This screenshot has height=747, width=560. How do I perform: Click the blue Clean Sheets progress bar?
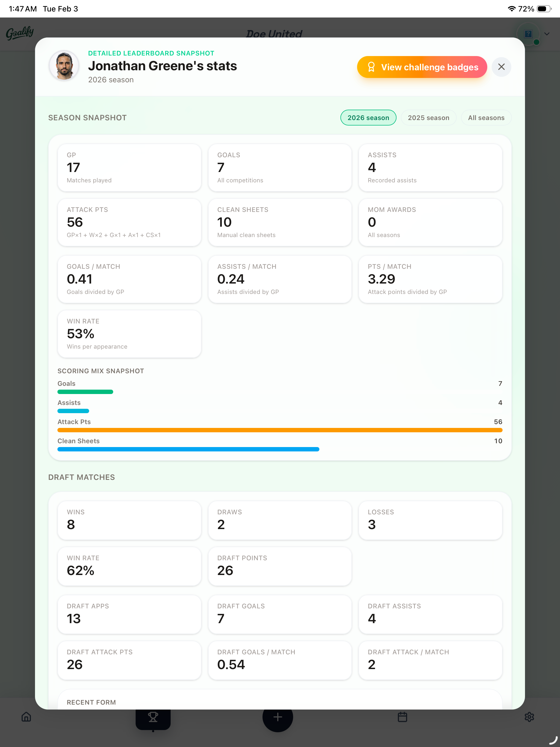point(188,450)
